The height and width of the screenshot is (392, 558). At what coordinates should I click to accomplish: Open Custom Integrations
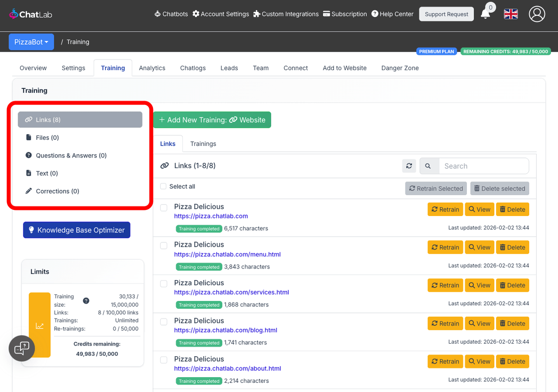(x=286, y=14)
